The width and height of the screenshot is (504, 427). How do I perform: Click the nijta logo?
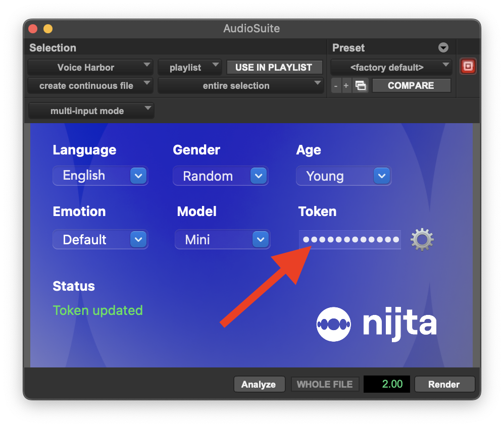[376, 324]
